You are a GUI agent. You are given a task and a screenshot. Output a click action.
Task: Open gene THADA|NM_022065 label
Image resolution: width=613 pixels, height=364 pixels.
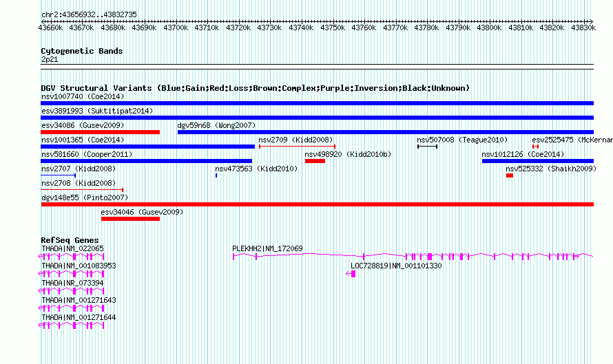(x=73, y=248)
